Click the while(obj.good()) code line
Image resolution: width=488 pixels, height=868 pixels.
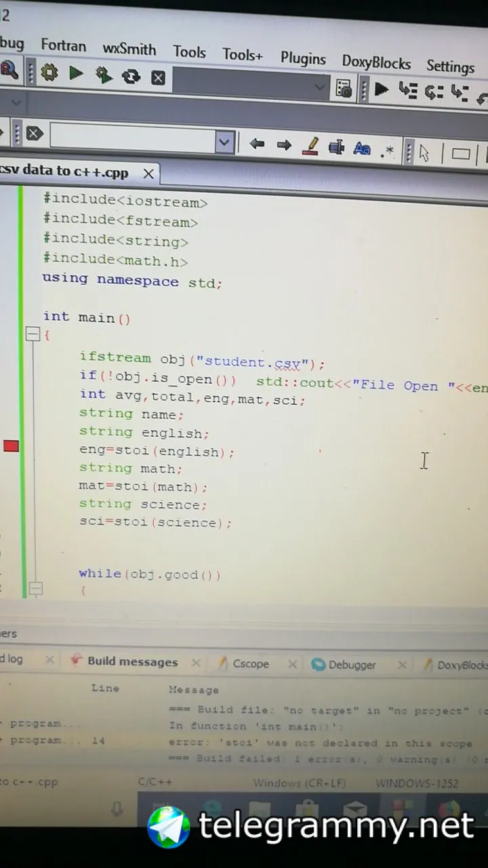pyautogui.click(x=150, y=574)
